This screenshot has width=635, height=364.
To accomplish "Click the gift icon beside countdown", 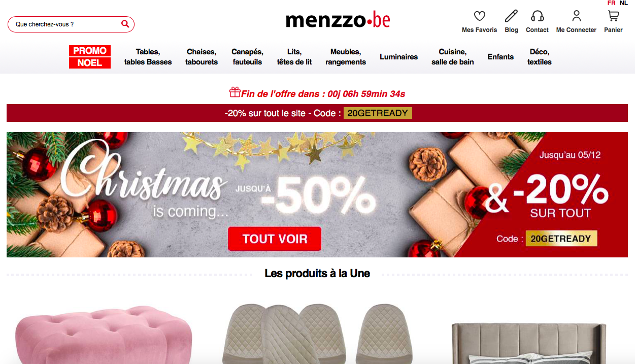I will click(235, 92).
